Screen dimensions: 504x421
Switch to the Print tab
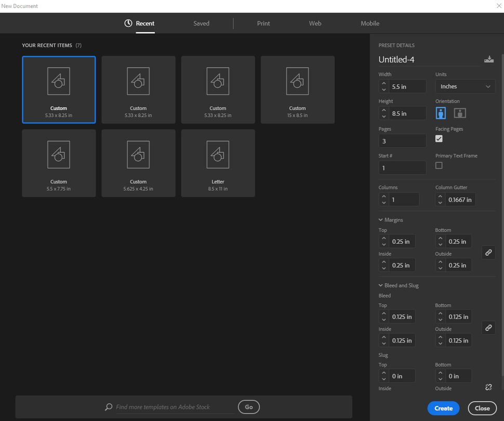tap(263, 23)
